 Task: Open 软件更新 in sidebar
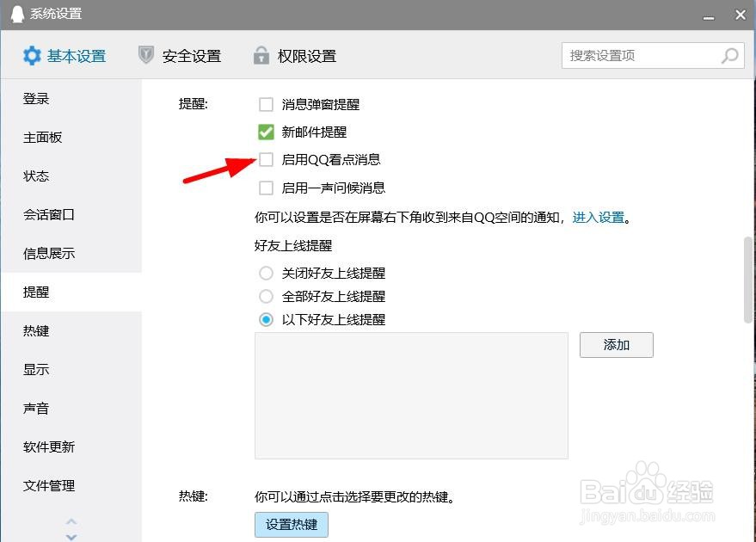pyautogui.click(x=71, y=447)
